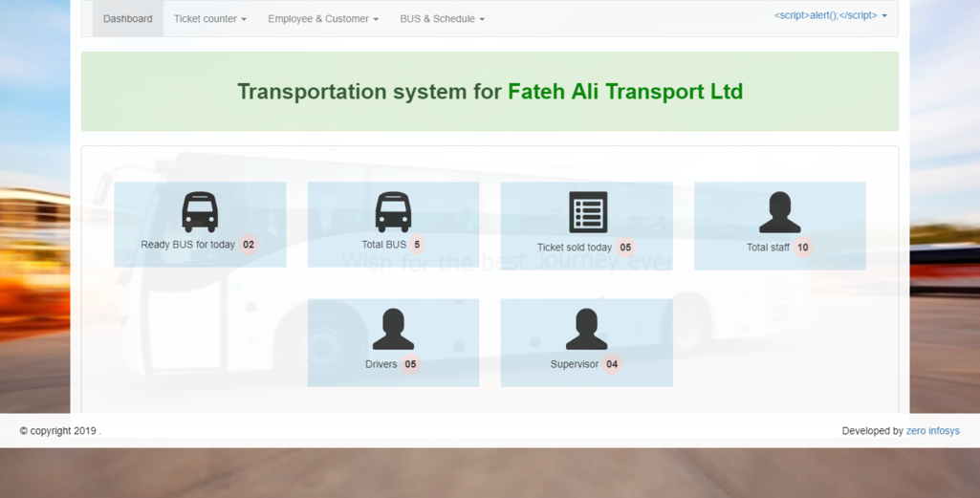This screenshot has height=498, width=980.
Task: Click the Ticket sold today list icon
Action: coord(587,212)
